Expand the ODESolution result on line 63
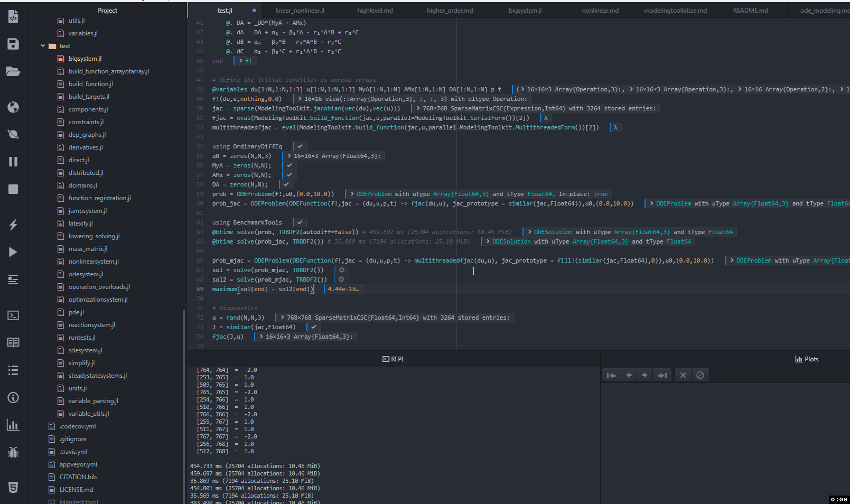This screenshot has width=850, height=504. click(x=530, y=232)
